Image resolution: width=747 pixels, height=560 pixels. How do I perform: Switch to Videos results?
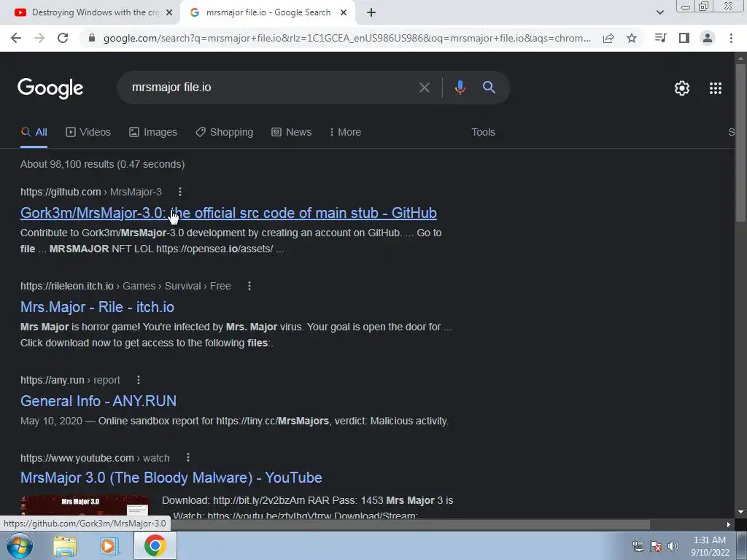coord(88,132)
